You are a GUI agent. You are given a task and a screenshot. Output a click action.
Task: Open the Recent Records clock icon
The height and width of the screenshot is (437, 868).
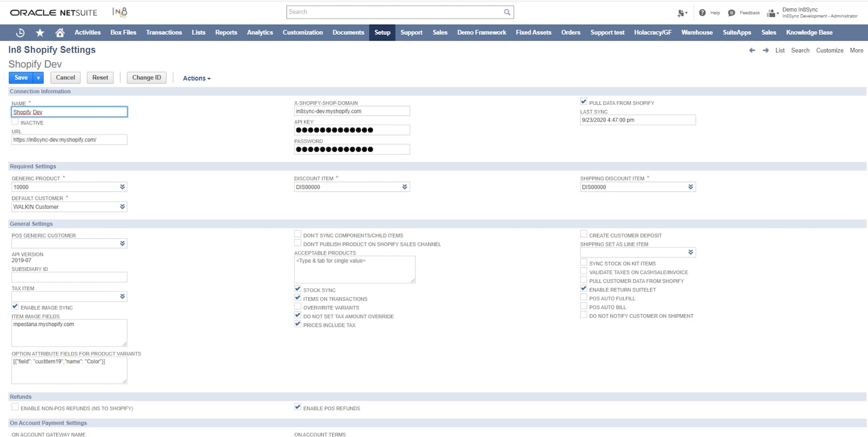(x=20, y=33)
